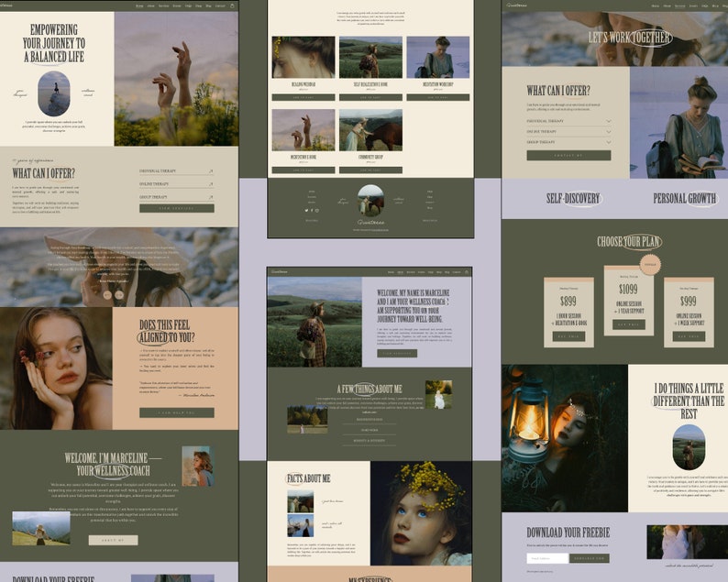728x582 pixels.
Task: Click the Choose Your Plan heading
Action: (x=629, y=242)
